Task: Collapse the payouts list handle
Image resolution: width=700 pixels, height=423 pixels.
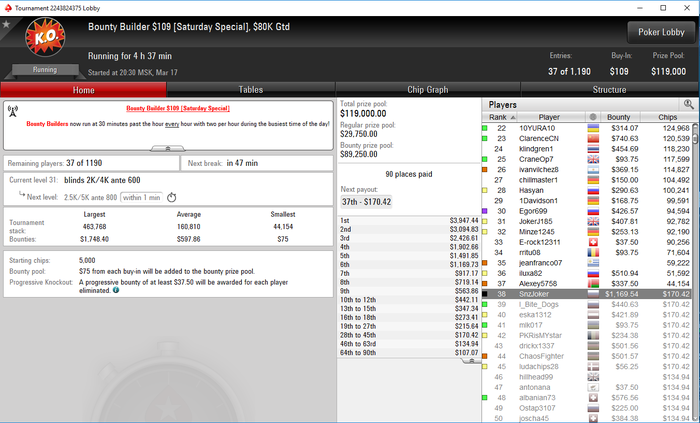Action: (471, 361)
